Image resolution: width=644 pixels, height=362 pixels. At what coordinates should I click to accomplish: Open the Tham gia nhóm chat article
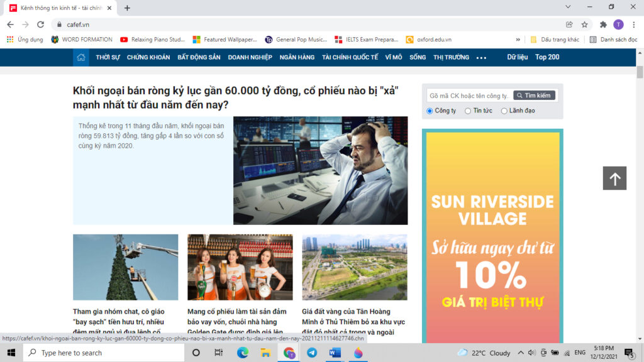click(119, 322)
